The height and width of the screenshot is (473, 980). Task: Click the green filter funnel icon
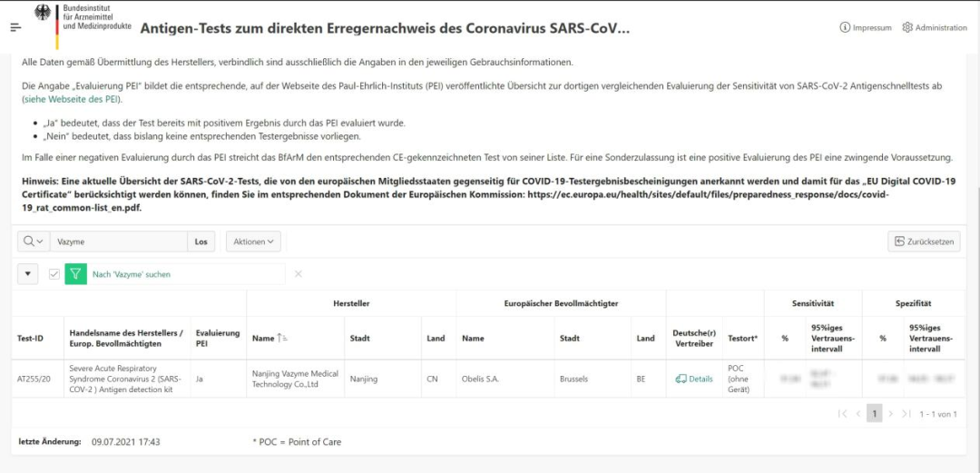click(x=75, y=274)
